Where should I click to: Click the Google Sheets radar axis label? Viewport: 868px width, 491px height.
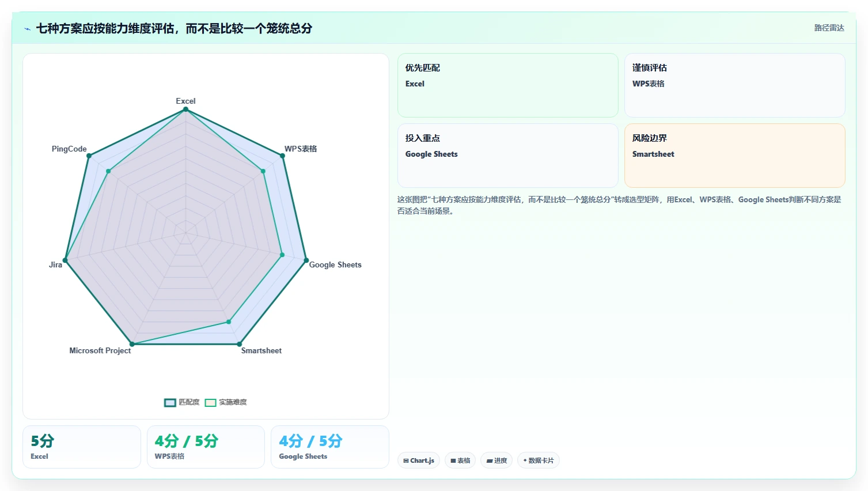tap(335, 265)
